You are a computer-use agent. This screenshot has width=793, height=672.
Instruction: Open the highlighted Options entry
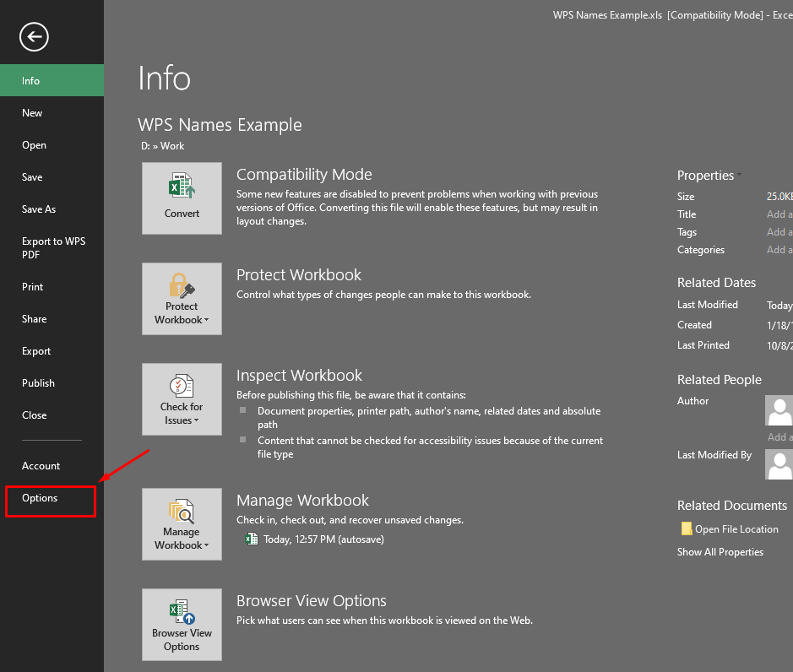coord(40,499)
